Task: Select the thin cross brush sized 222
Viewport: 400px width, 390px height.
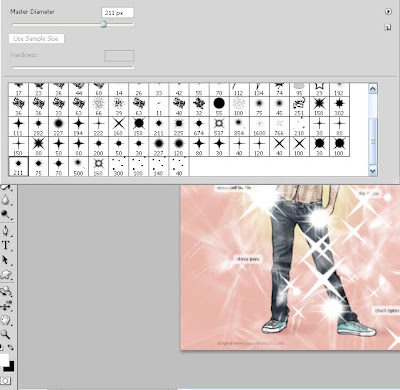Action: (x=99, y=126)
